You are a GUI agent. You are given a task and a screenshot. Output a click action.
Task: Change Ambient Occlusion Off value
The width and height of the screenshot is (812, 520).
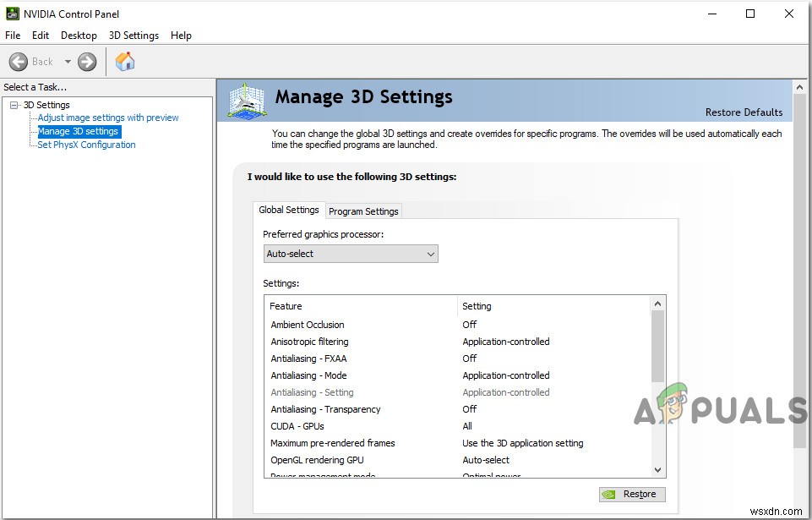(469, 325)
